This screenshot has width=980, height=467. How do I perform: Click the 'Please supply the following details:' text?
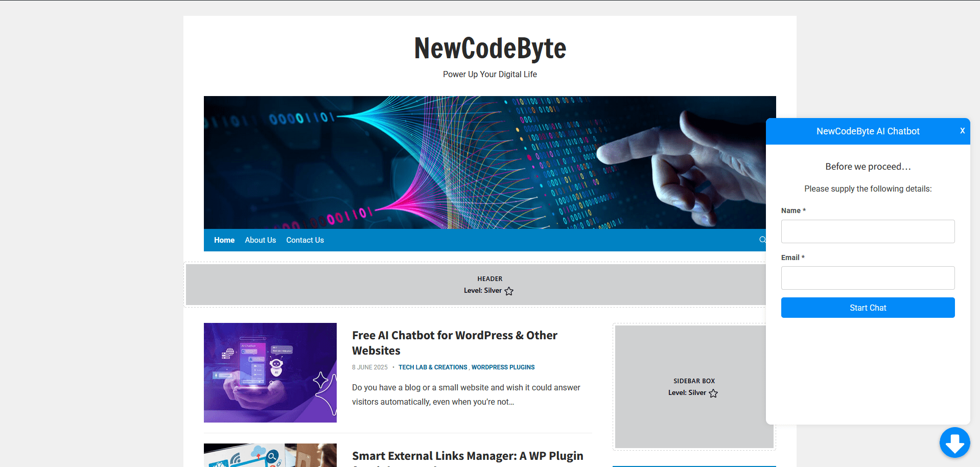point(868,189)
